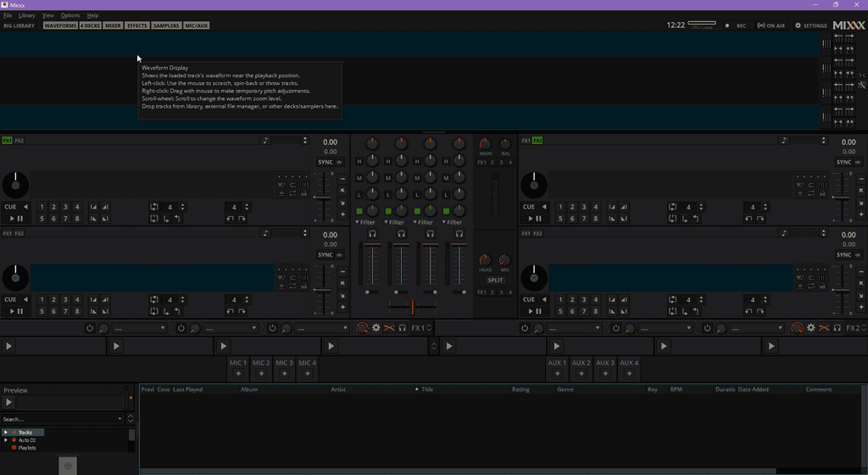Click the crossfader slider
Screen dimensions: 868x475
click(413, 307)
